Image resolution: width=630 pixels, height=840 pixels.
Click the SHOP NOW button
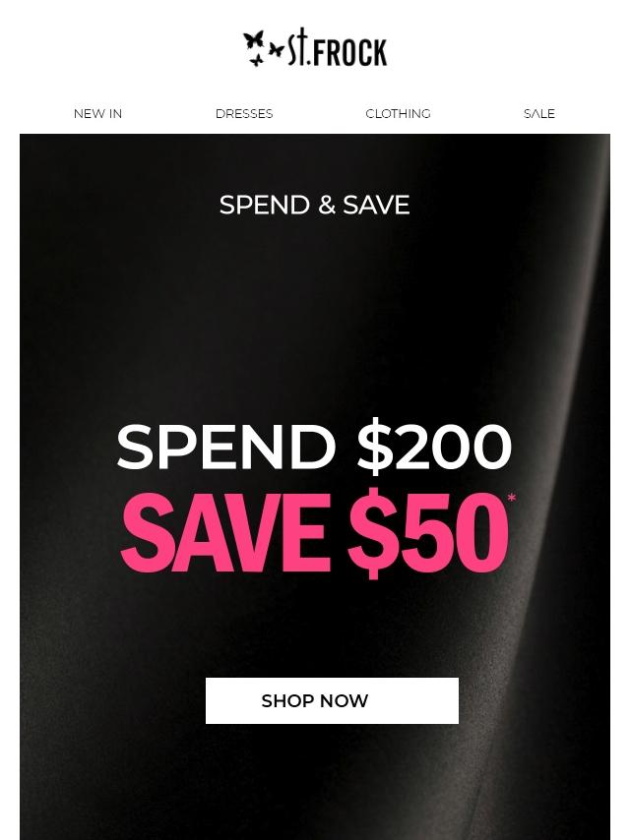tap(332, 700)
